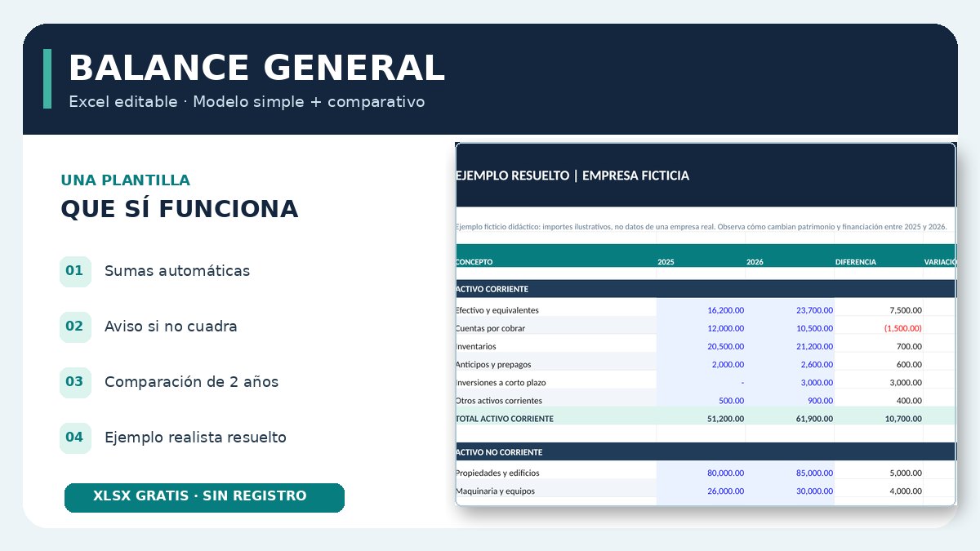The image size is (980, 551).
Task: Select cell with 16,200.00
Action: (x=701, y=310)
